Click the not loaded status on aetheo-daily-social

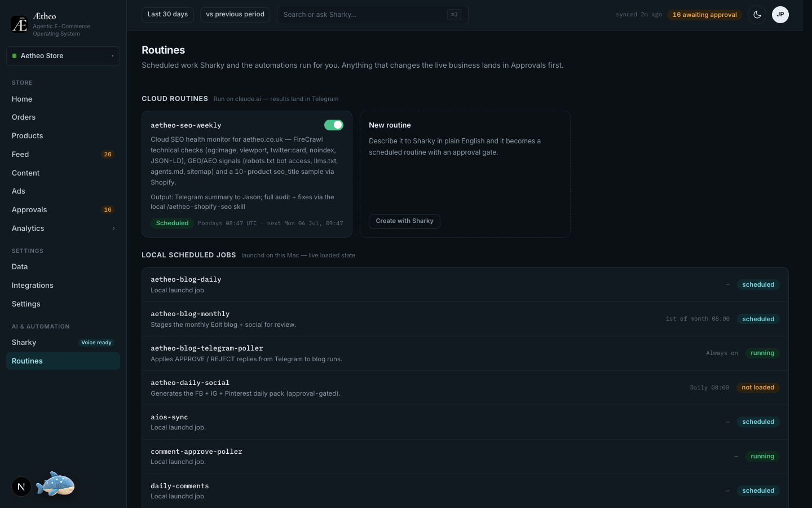[x=758, y=388]
